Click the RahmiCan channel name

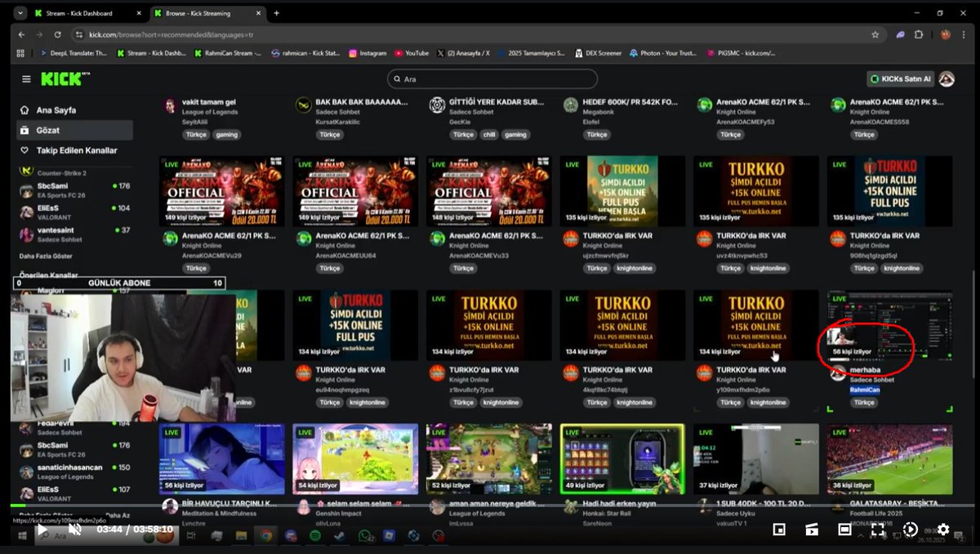point(865,390)
